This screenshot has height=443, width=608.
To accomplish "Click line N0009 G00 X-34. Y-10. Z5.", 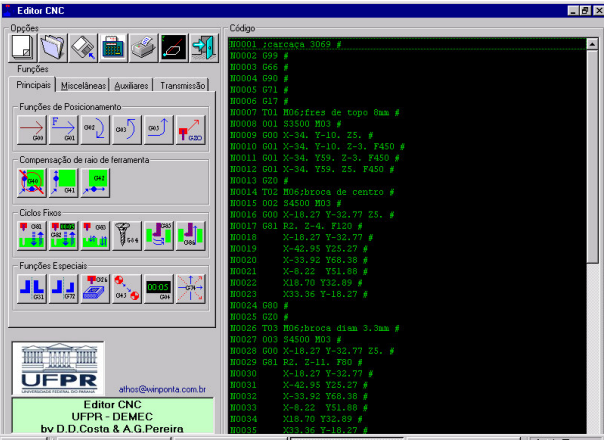I will [408, 135].
